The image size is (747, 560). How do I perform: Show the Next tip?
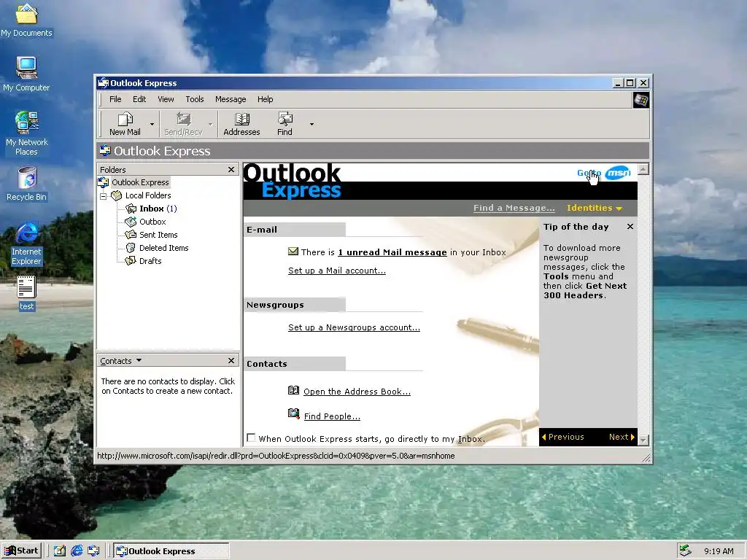tap(622, 437)
